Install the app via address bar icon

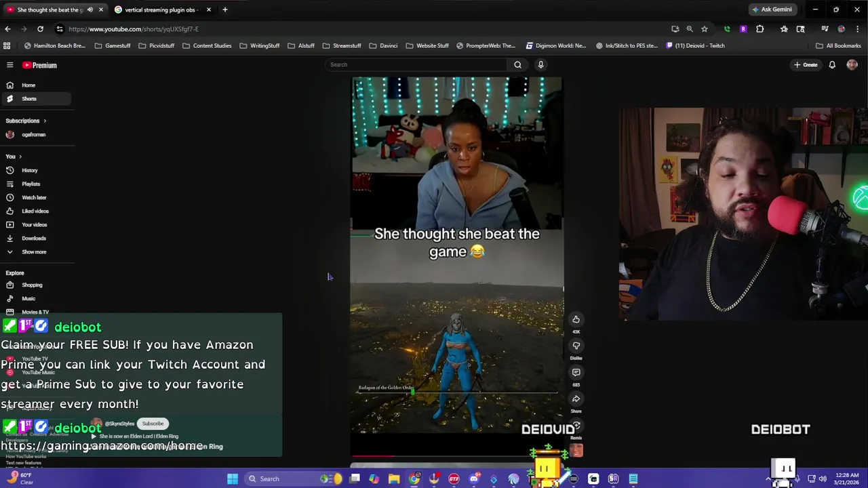pyautogui.click(x=675, y=29)
